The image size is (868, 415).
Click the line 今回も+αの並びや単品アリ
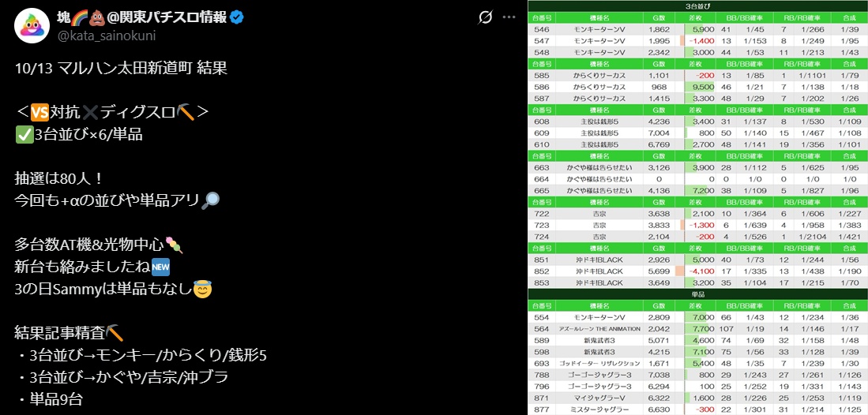tap(107, 201)
